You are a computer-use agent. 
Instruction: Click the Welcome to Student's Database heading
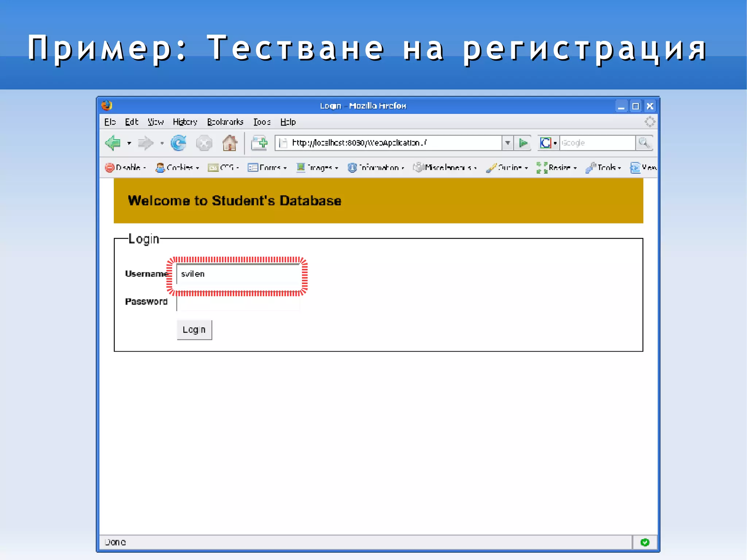235,201
